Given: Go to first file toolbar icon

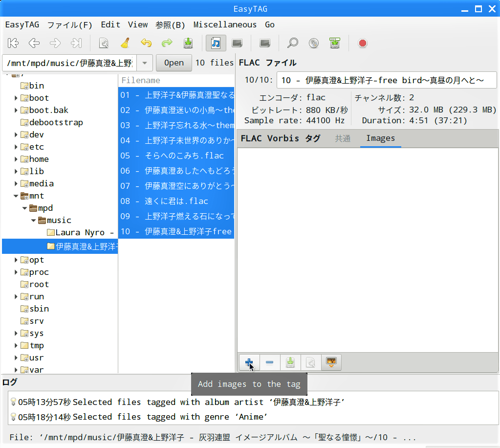Looking at the screenshot, I should click(13, 43).
